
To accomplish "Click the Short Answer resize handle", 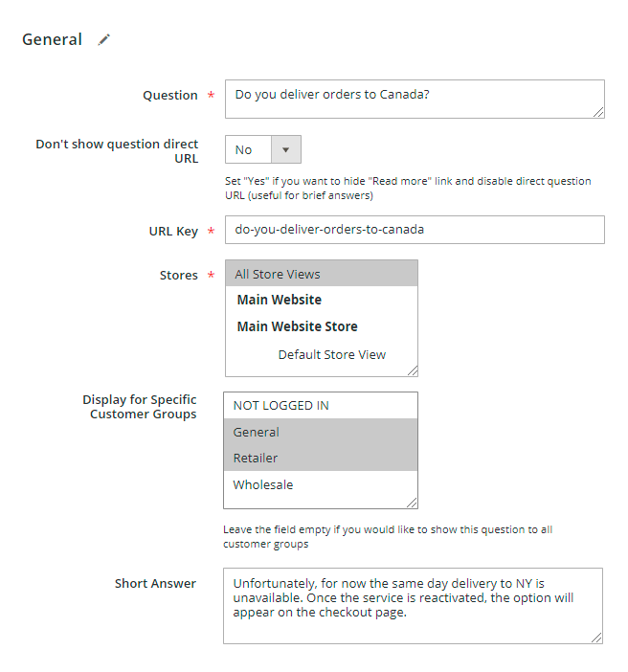I will tap(596, 638).
